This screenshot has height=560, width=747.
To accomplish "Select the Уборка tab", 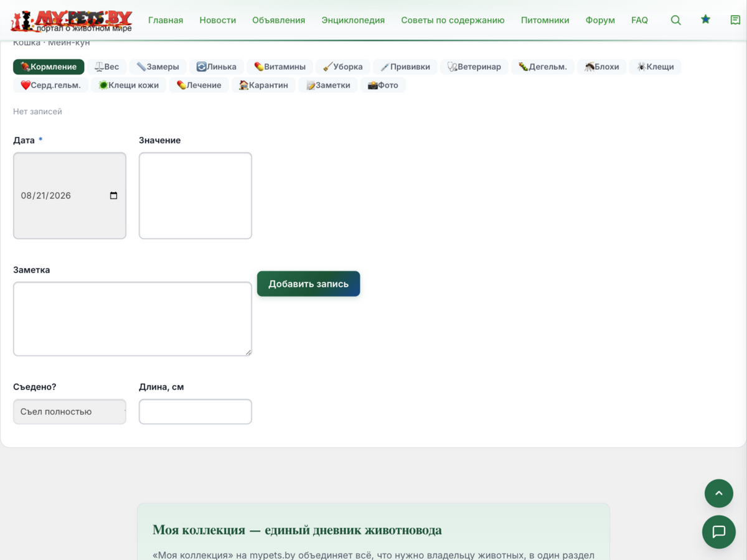I will point(343,67).
